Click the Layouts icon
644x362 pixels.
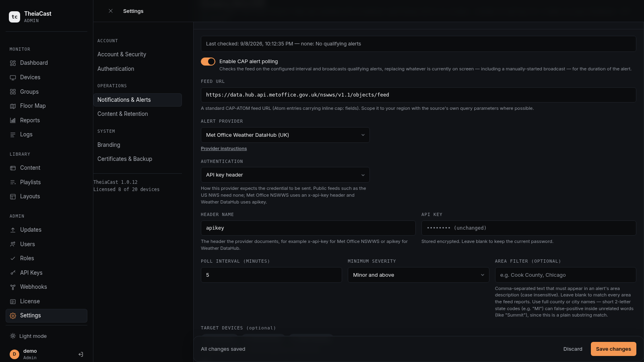click(13, 197)
